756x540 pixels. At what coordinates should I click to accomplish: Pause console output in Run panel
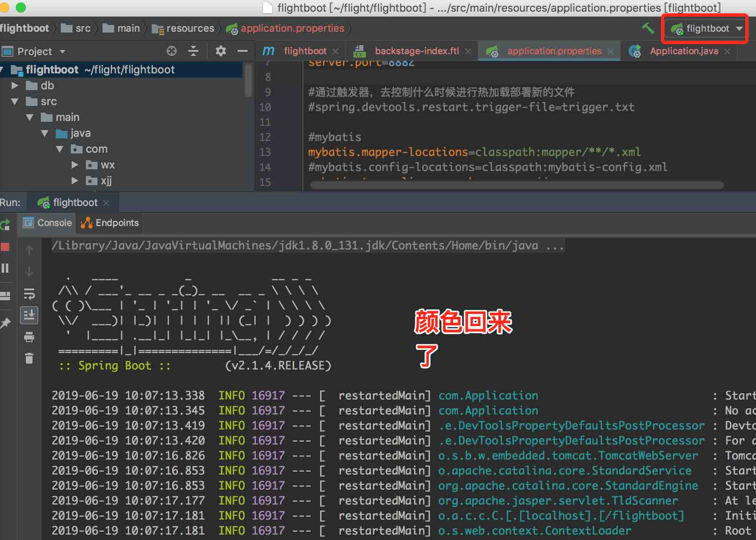tap(5, 268)
